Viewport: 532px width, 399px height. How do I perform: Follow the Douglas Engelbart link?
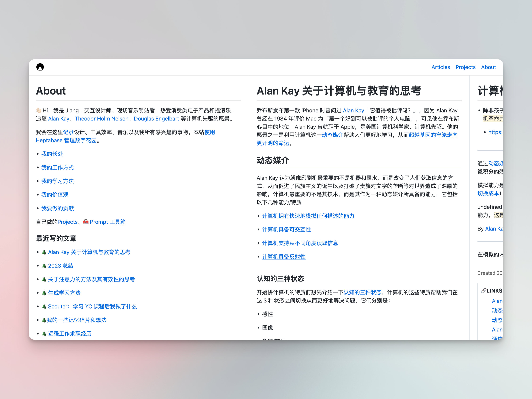[x=156, y=119]
